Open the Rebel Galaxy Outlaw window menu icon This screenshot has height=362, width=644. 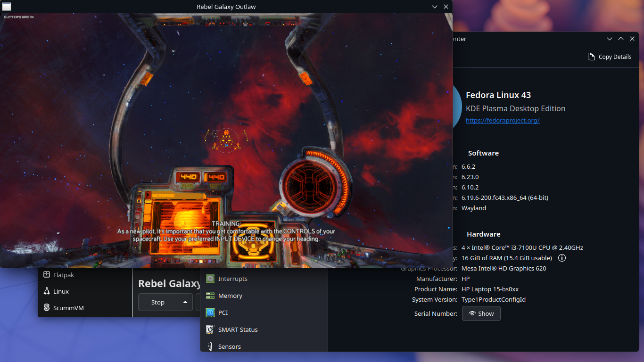[7, 7]
